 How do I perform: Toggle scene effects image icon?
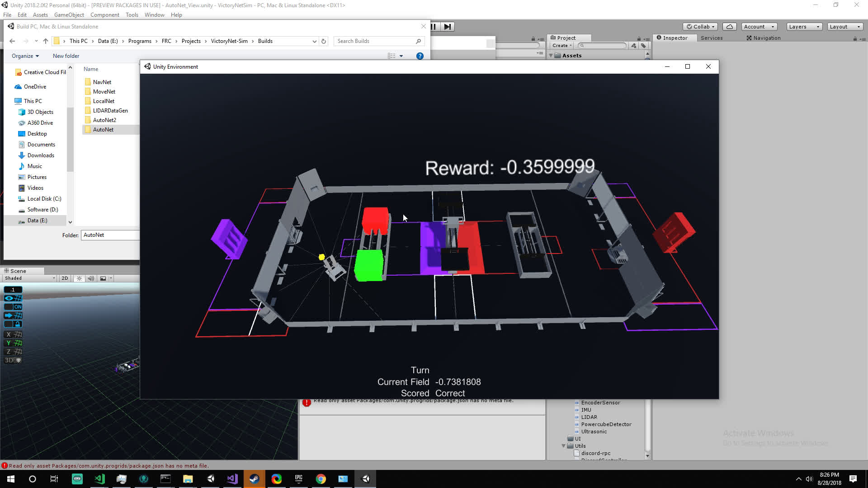103,278
